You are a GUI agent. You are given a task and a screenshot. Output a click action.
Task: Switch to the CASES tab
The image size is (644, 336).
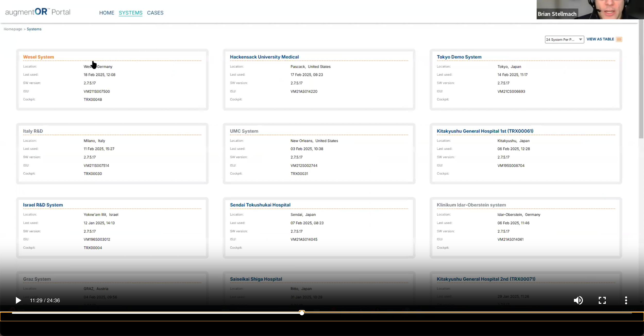pyautogui.click(x=155, y=13)
